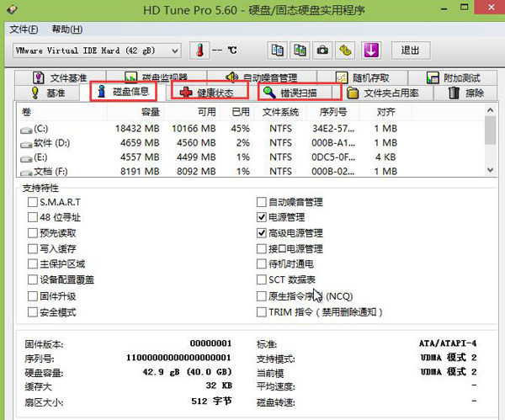Image resolution: width=505 pixels, height=420 pixels.
Task: Select the 8191 MB capacity cell
Action: [140, 172]
